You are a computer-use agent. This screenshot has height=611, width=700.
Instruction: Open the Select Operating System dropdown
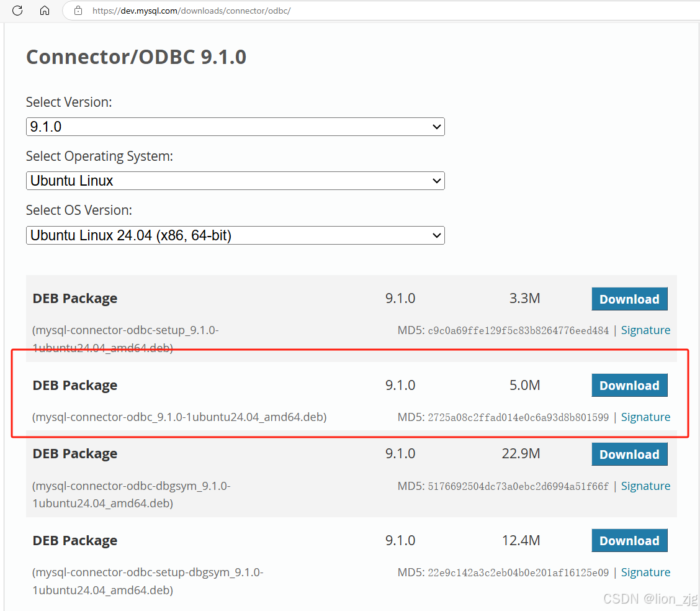[x=235, y=181]
